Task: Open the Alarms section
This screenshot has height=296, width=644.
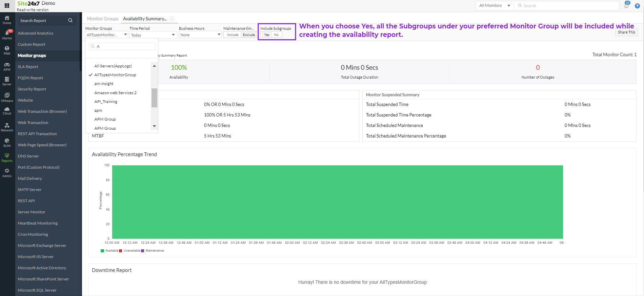Action: pos(7,35)
